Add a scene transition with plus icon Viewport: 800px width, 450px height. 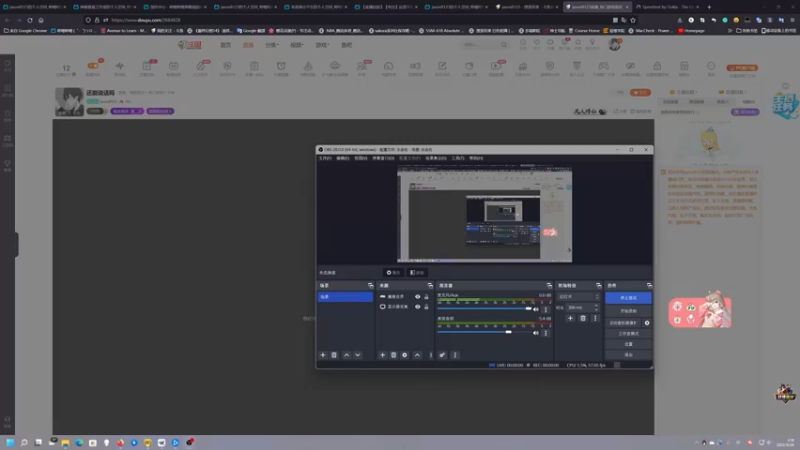pos(570,318)
